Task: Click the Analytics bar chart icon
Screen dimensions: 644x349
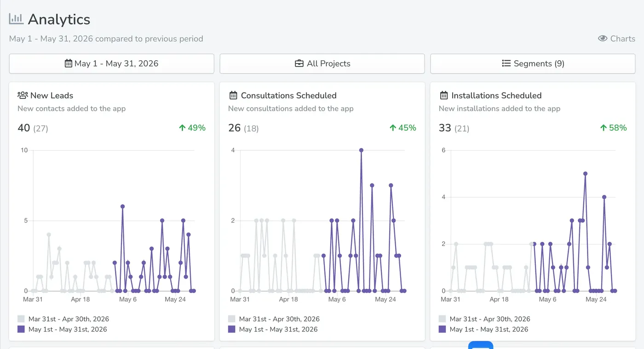Action: [x=16, y=19]
